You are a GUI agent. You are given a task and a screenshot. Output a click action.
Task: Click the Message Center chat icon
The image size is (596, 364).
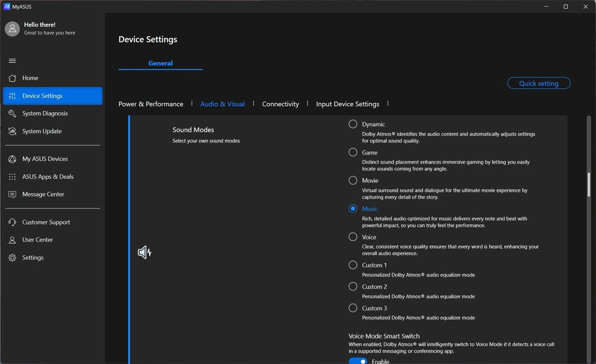point(12,194)
